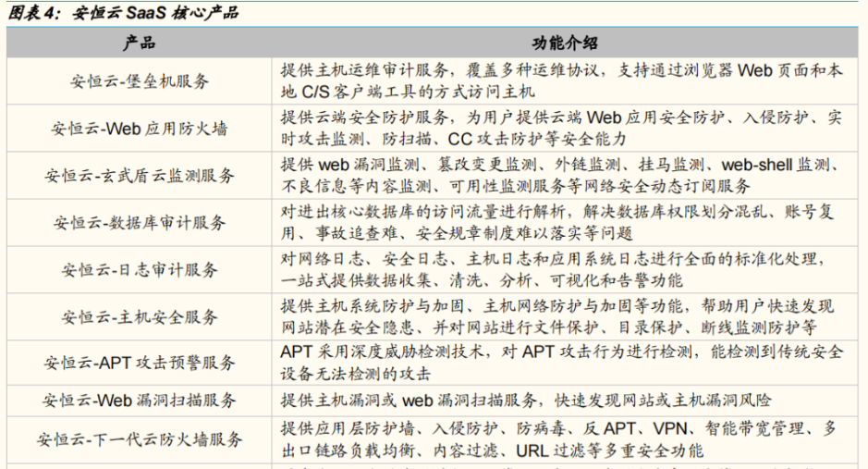Click the table title '图表4: 安恒云SaaS核心产品'
The image size is (868, 469).
pyautogui.click(x=123, y=12)
